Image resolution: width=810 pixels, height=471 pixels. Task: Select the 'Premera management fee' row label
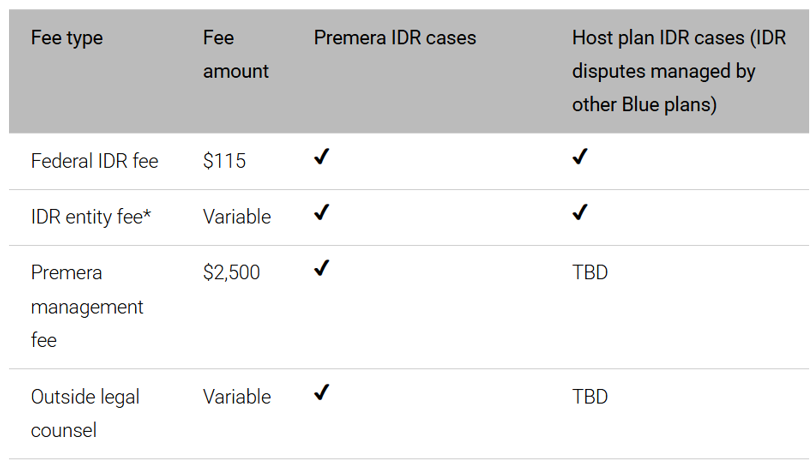coord(87,306)
